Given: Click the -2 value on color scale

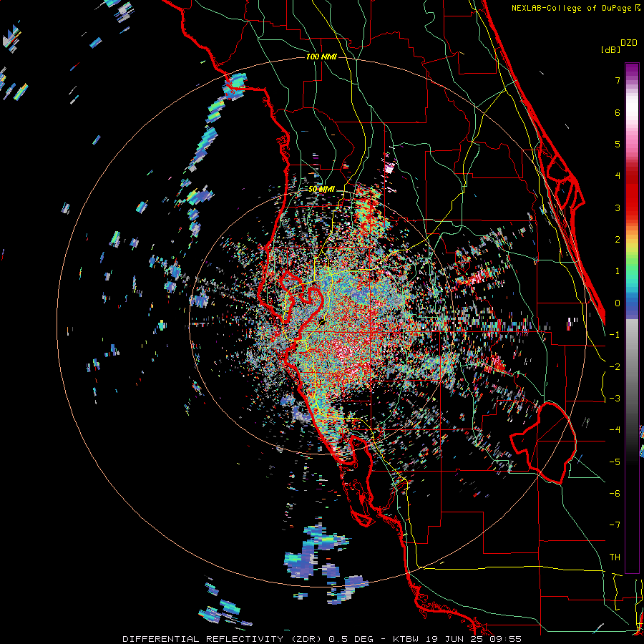Looking at the screenshot, I should pos(615,367).
